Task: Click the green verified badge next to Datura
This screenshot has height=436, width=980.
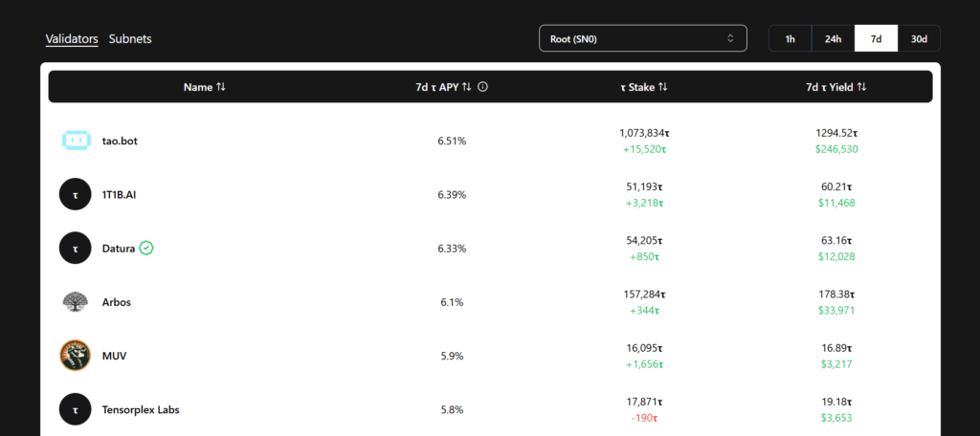Action: point(146,248)
